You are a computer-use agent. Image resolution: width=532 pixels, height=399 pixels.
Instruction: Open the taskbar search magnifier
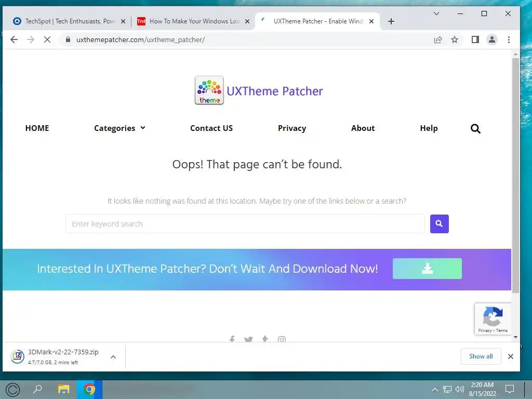click(x=37, y=389)
